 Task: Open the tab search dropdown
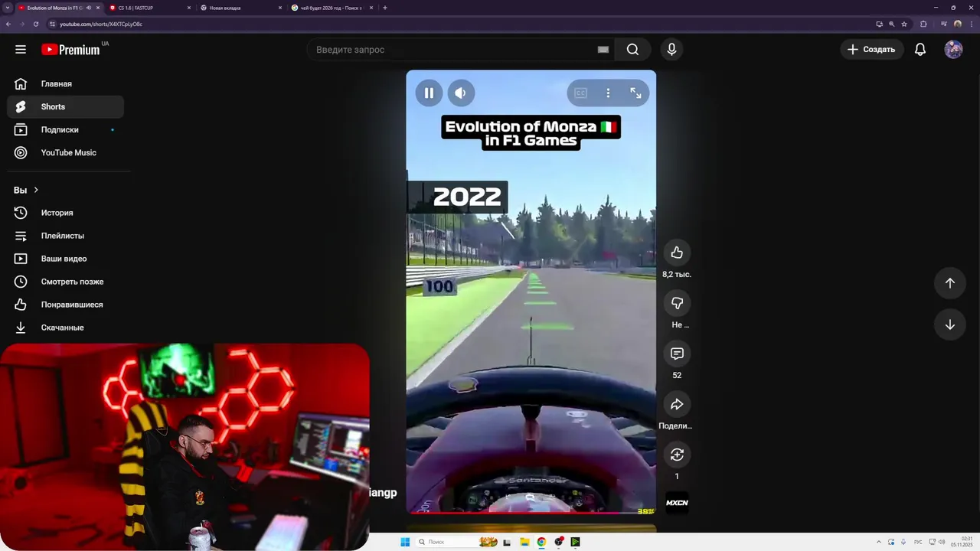tap(7, 8)
